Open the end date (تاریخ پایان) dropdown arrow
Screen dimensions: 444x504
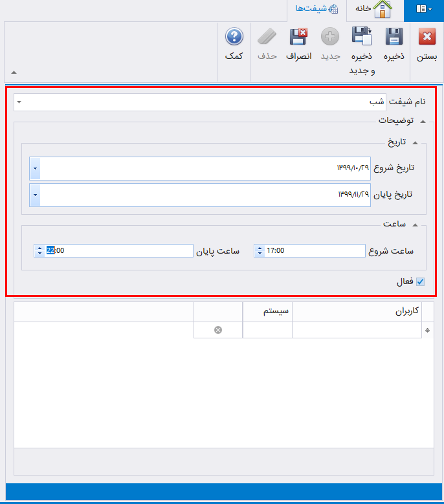click(x=35, y=195)
